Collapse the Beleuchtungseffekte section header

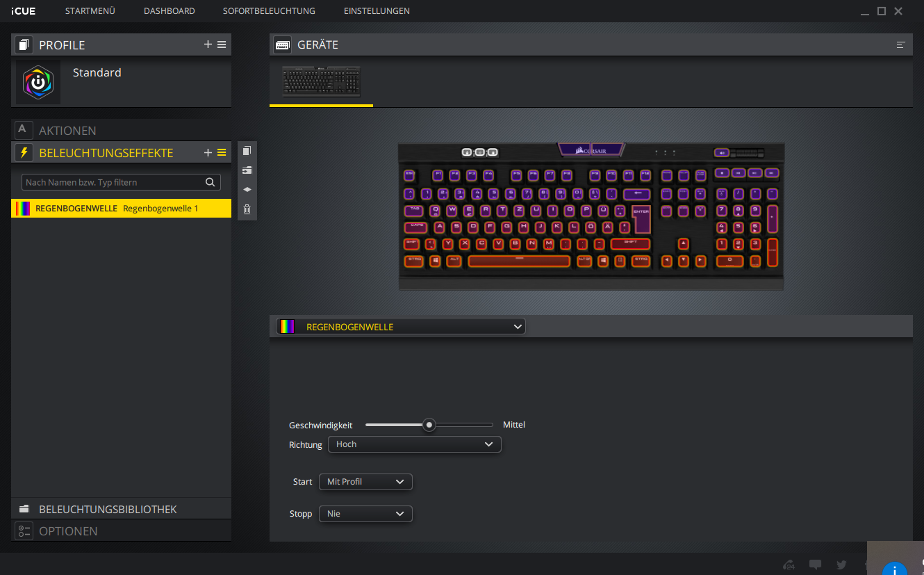point(121,152)
